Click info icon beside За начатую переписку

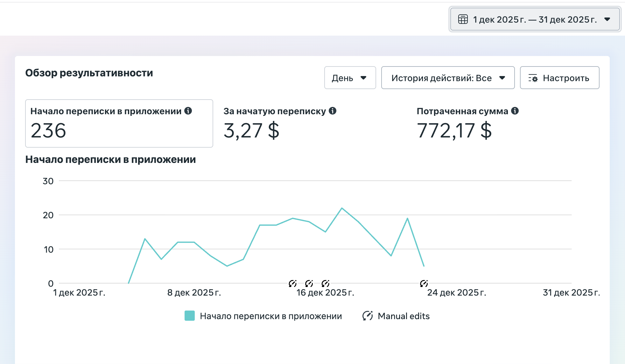pyautogui.click(x=333, y=111)
